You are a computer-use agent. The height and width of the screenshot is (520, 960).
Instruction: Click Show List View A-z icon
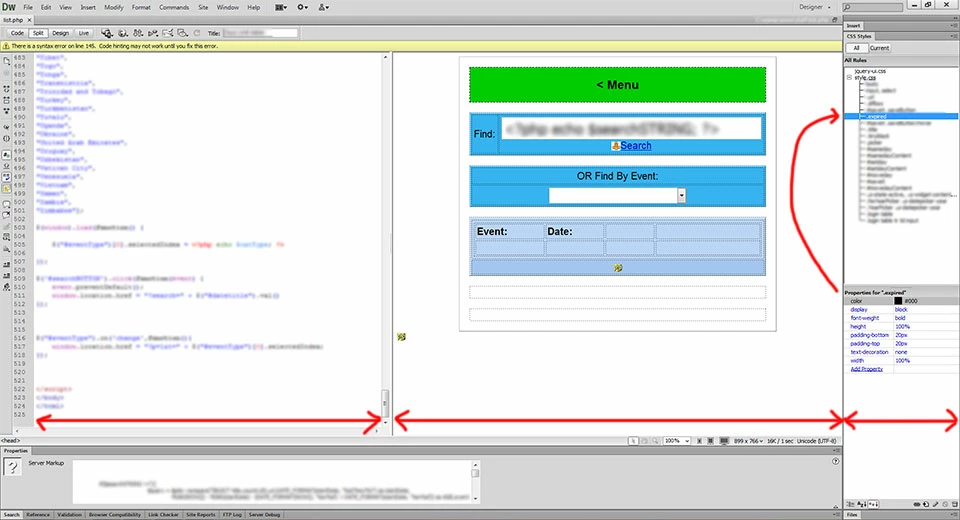(x=861, y=504)
